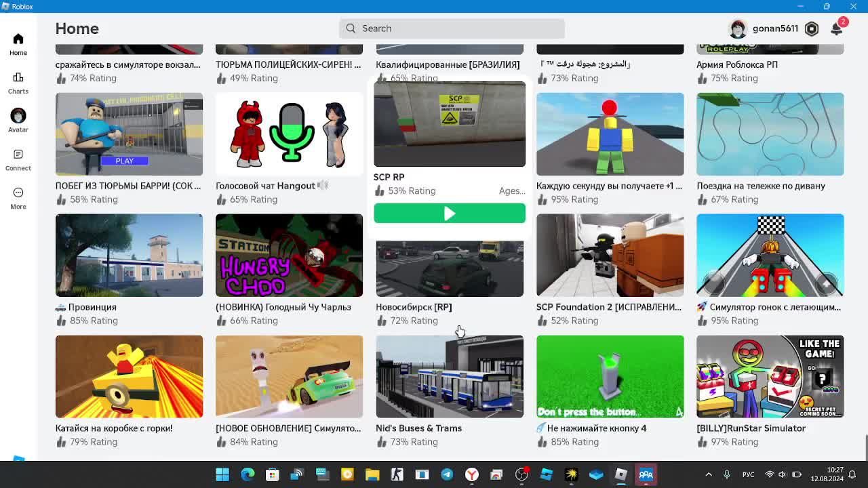Open the battery tray icon

[x=797, y=474]
